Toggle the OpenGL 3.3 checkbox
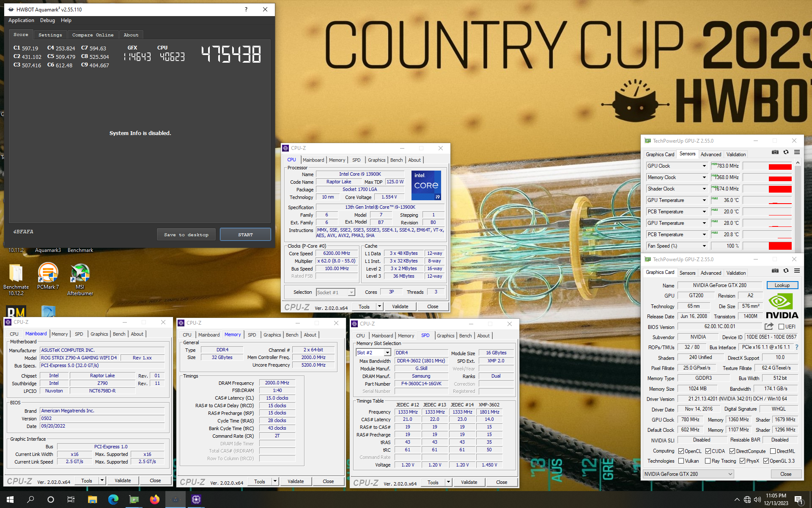Image resolution: width=812 pixels, height=508 pixels. click(766, 461)
